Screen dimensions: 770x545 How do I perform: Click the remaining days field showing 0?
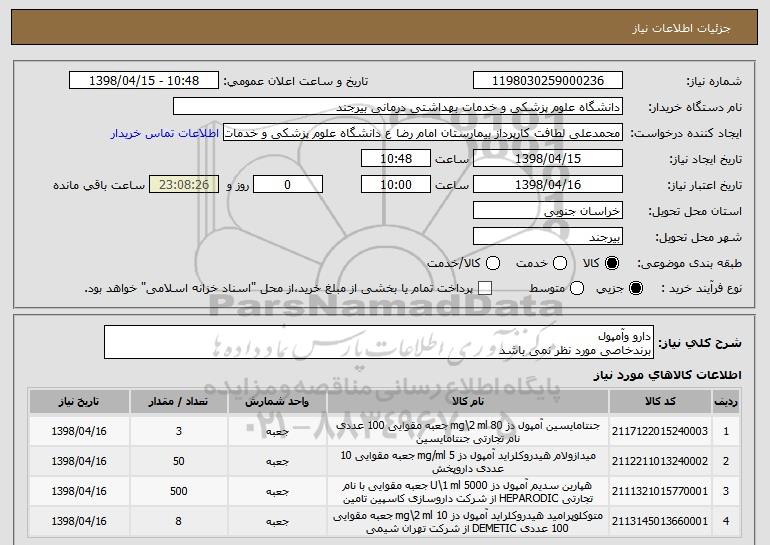click(x=288, y=185)
